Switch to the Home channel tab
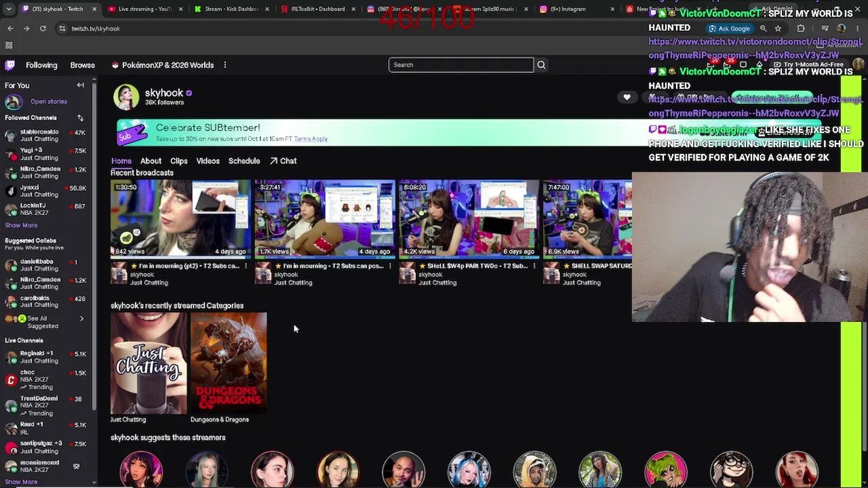The image size is (868, 488). coord(121,161)
